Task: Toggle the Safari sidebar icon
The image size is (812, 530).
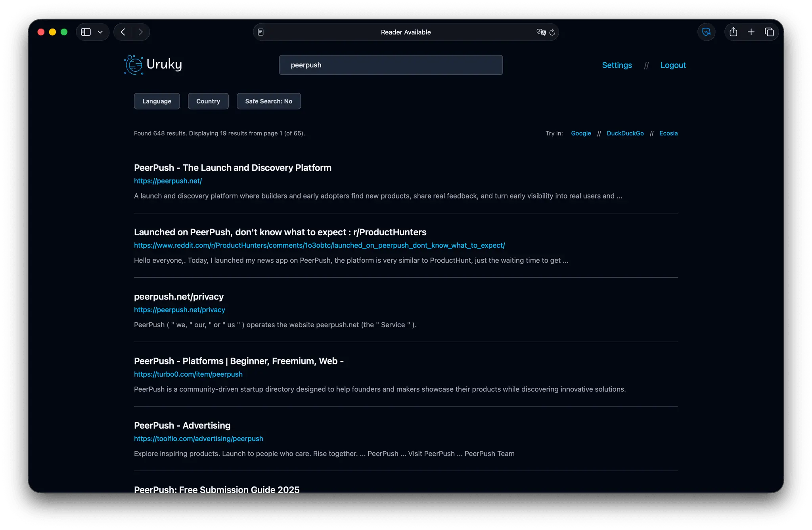Action: (86, 32)
